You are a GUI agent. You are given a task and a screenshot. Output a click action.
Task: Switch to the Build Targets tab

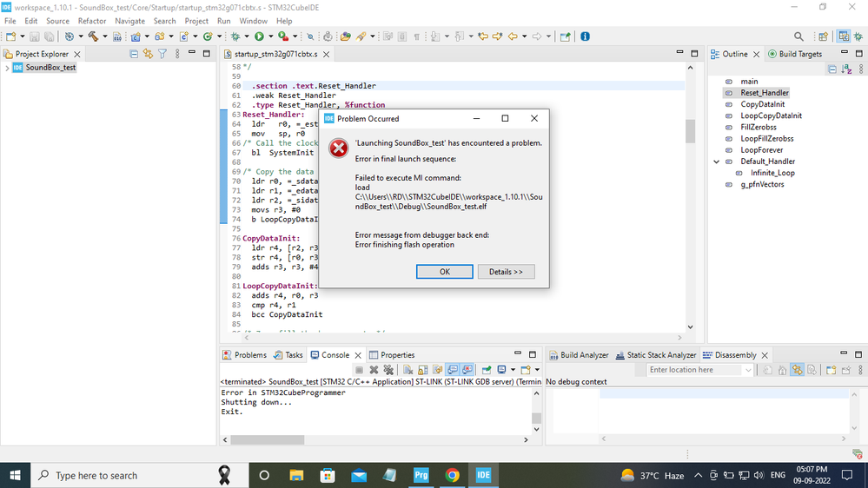coord(795,54)
